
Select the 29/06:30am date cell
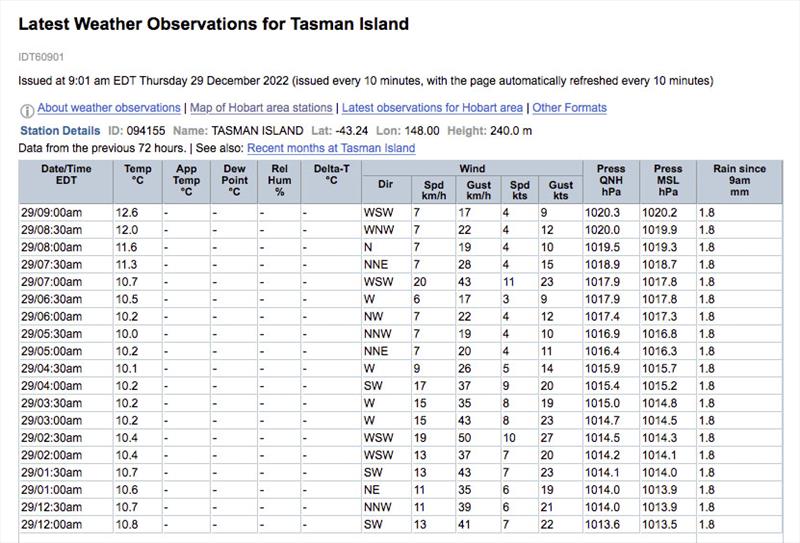(x=66, y=300)
